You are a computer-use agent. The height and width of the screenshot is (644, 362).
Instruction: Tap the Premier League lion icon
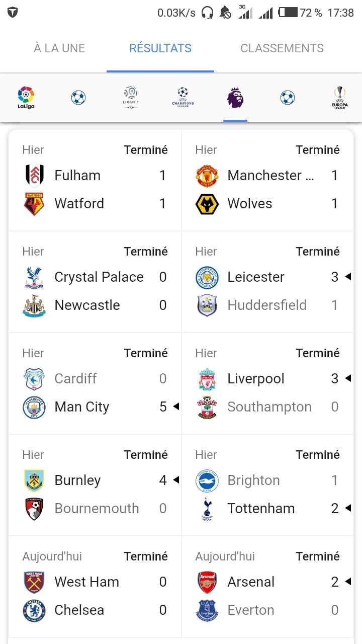point(235,98)
